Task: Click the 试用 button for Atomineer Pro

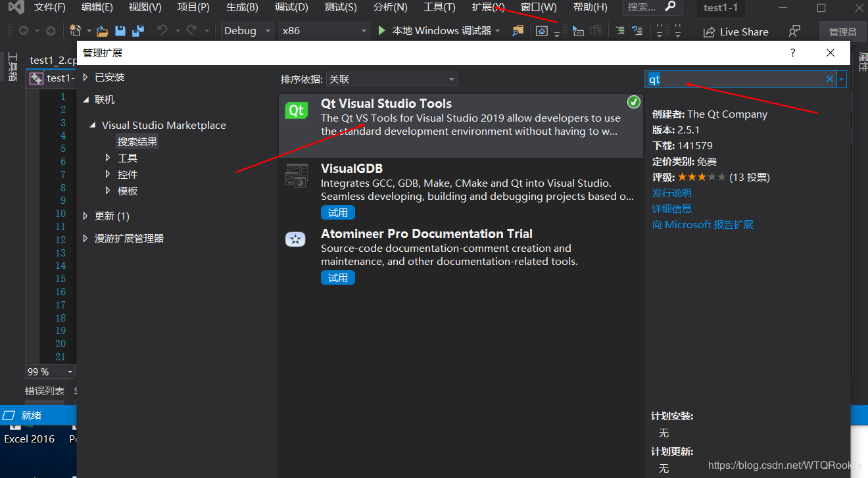Action: 338,278
